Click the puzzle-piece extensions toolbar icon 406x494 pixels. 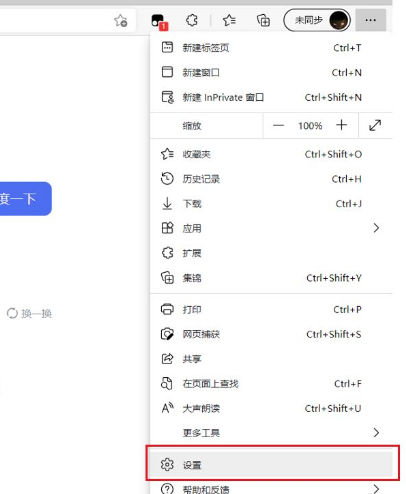pos(192,20)
